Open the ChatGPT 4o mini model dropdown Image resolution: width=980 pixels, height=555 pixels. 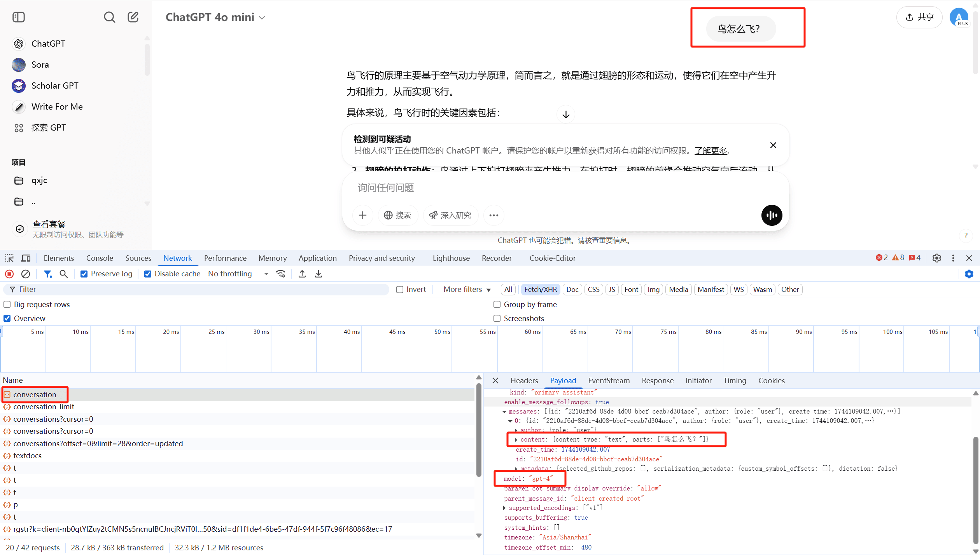pos(215,17)
